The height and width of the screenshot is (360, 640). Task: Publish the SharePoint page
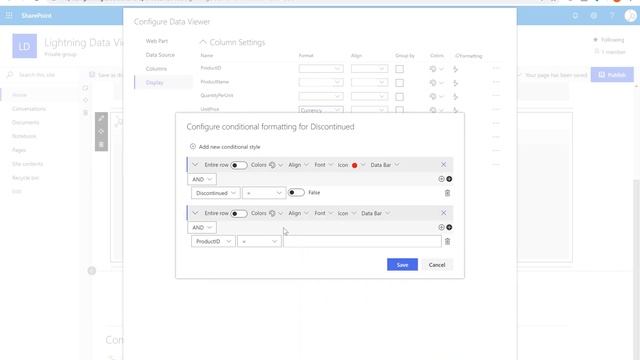612,75
